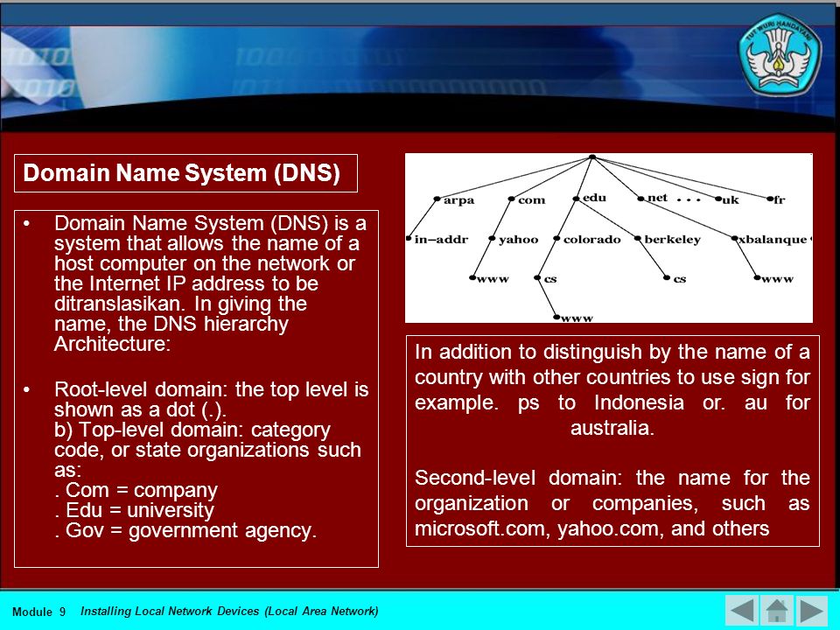Click the word 'australia.' in right box
Image resolution: width=840 pixels, height=630 pixels.
pos(612,428)
